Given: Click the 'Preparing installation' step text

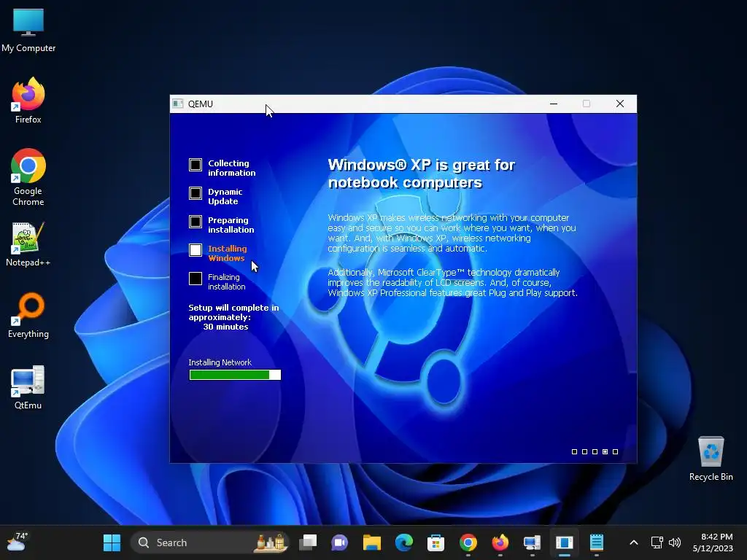Looking at the screenshot, I should (x=231, y=225).
